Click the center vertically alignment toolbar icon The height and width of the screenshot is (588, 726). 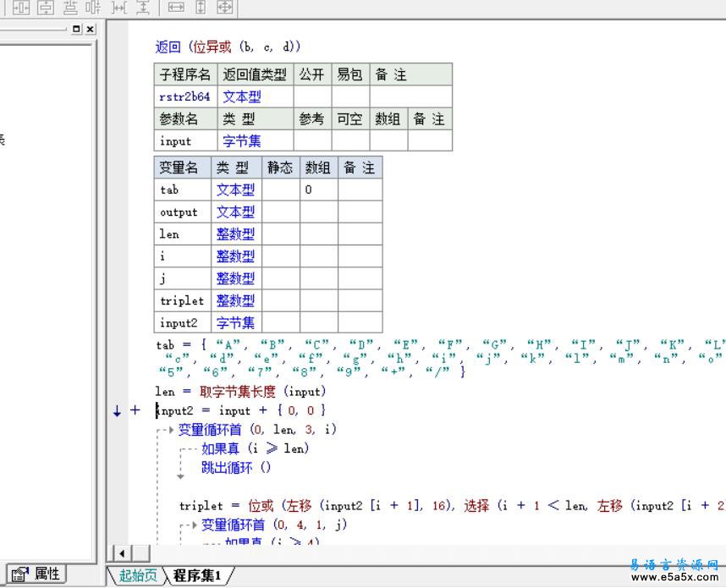point(46,8)
